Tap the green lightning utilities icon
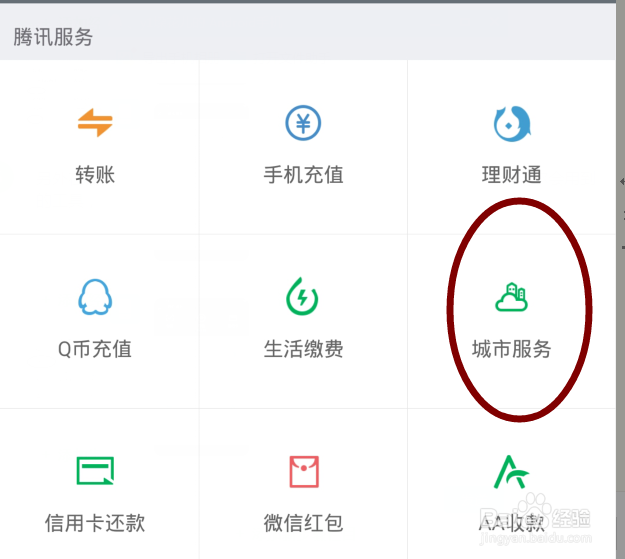The image size is (625, 559). click(303, 296)
